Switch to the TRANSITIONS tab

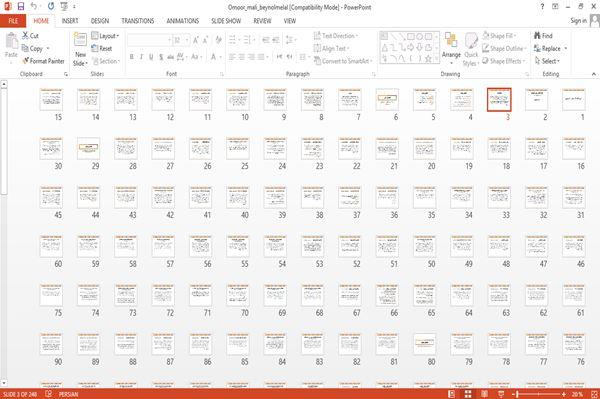click(138, 21)
